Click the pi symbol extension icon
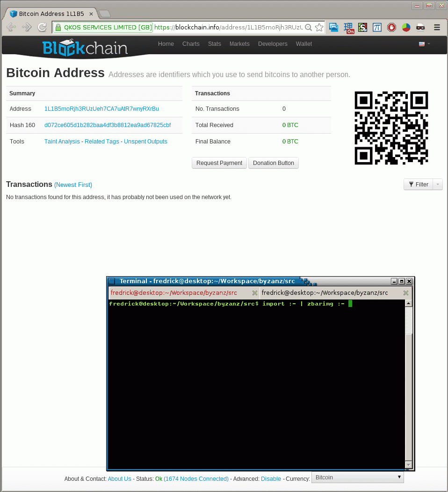The height and width of the screenshot is (492, 448). 377,28
